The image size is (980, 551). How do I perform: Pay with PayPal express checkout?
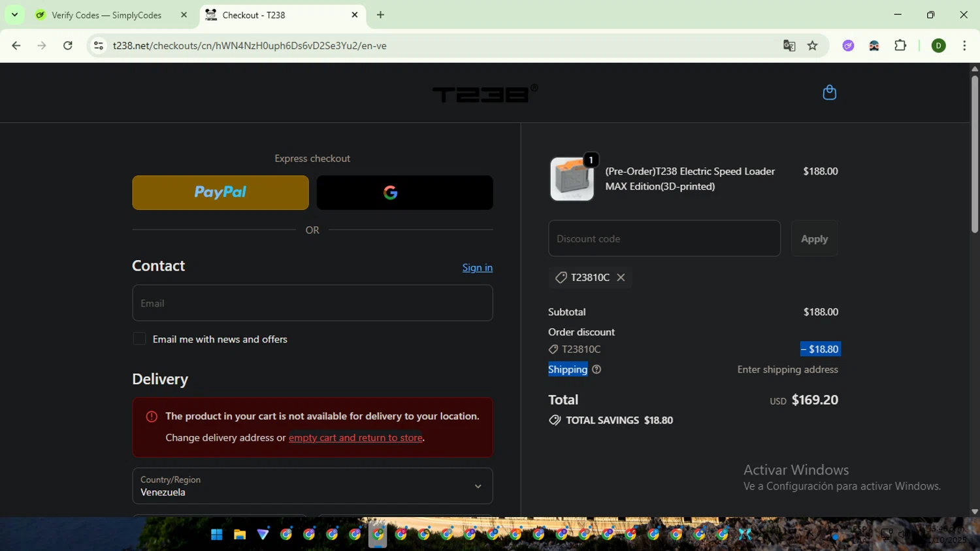click(220, 192)
